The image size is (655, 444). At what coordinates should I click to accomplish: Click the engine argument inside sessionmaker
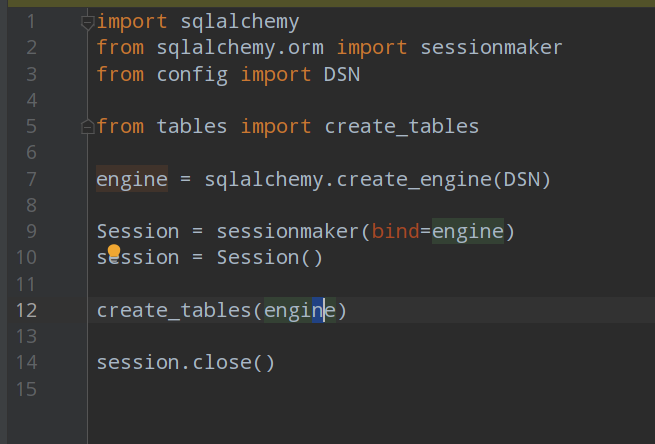(x=467, y=232)
